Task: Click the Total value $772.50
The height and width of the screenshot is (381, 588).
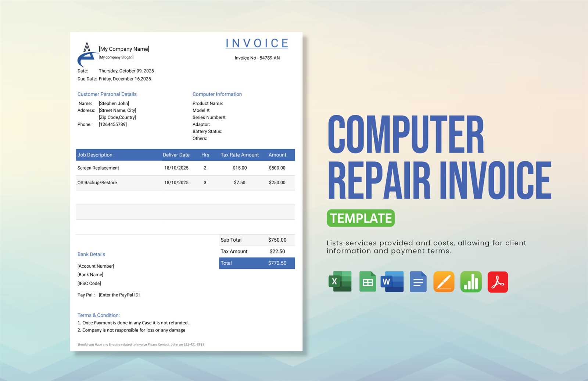Action: (277, 263)
